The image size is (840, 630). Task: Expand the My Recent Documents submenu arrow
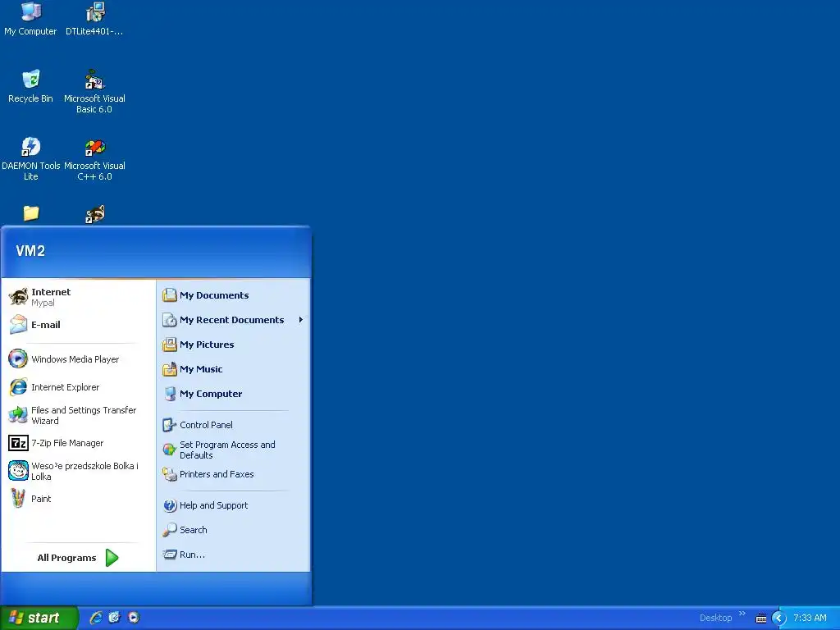click(300, 320)
